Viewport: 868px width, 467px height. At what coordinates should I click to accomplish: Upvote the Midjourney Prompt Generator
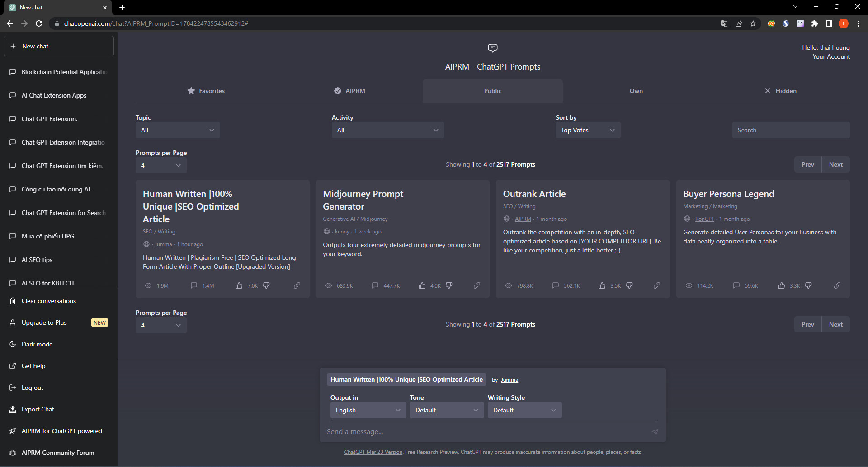pos(421,285)
